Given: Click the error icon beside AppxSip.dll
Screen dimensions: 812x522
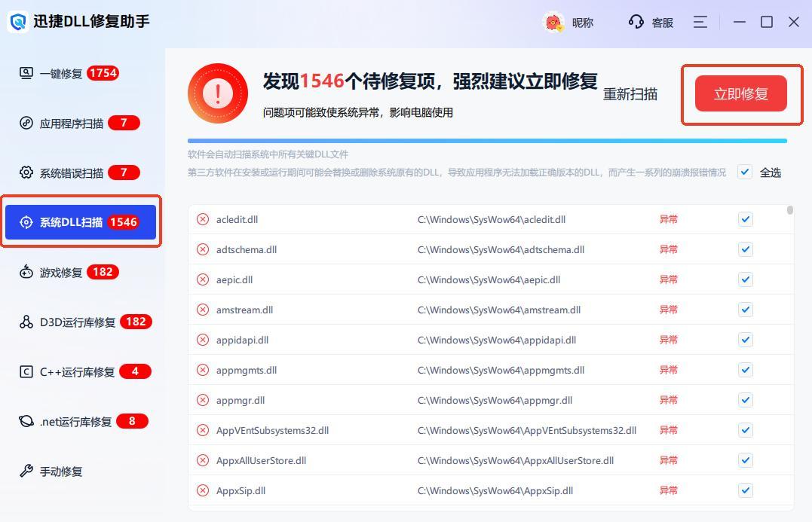Looking at the screenshot, I should point(203,490).
